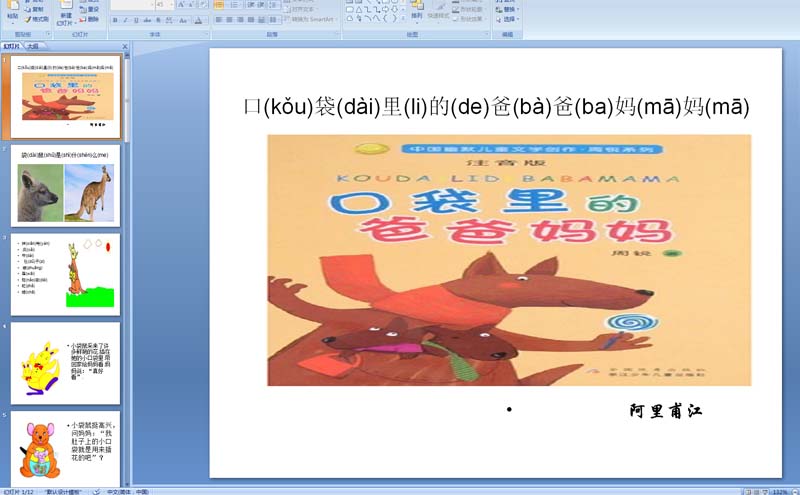Toggle text shadow formatting
The height and width of the screenshot is (495, 800).
tap(158, 20)
